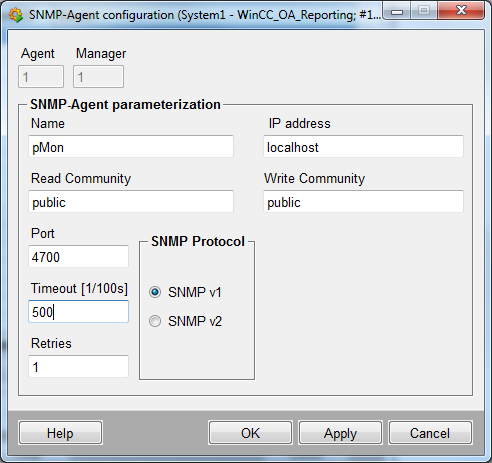Viewport: 492px width, 463px height.
Task: Click the gear application icon in title bar
Action: click(x=15, y=15)
